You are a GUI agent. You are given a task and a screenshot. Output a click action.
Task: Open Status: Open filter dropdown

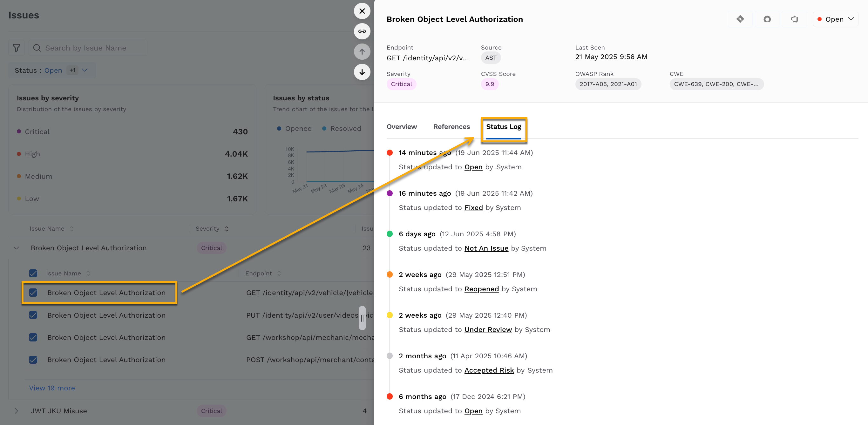(x=52, y=71)
